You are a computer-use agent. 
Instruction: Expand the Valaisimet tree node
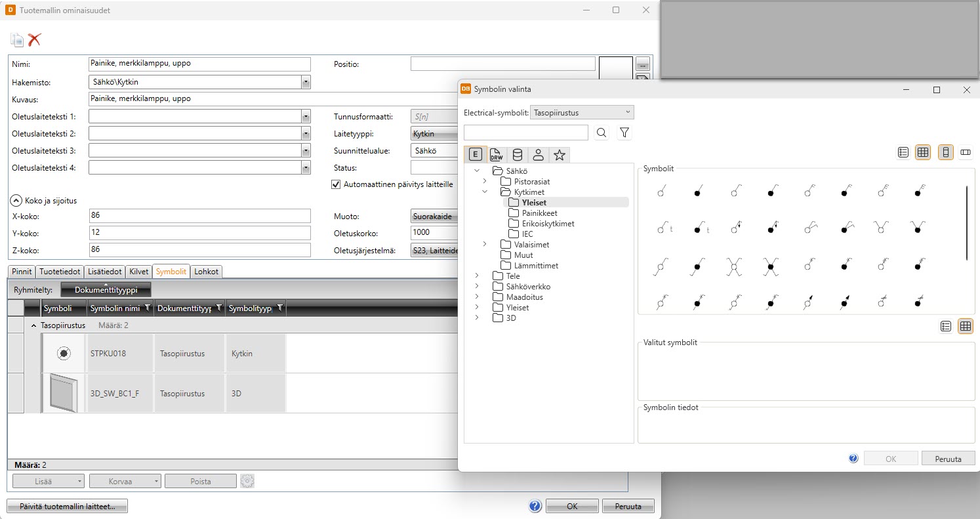pyautogui.click(x=485, y=244)
